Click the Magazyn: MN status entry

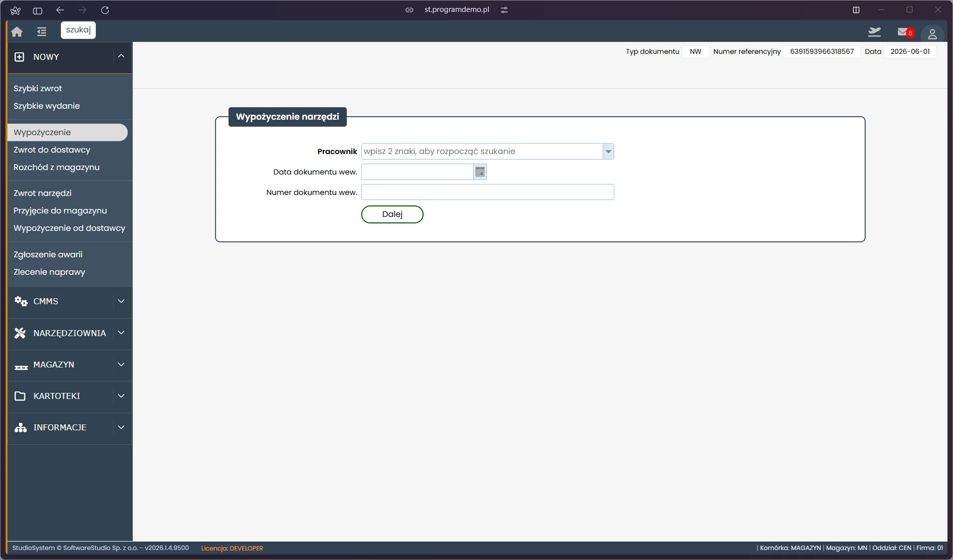point(847,548)
